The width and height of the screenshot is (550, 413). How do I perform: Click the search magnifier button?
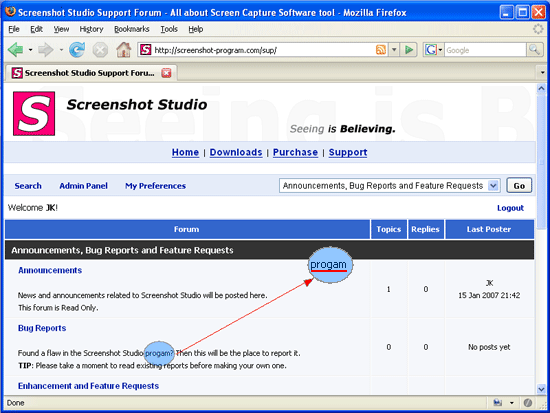(534, 50)
